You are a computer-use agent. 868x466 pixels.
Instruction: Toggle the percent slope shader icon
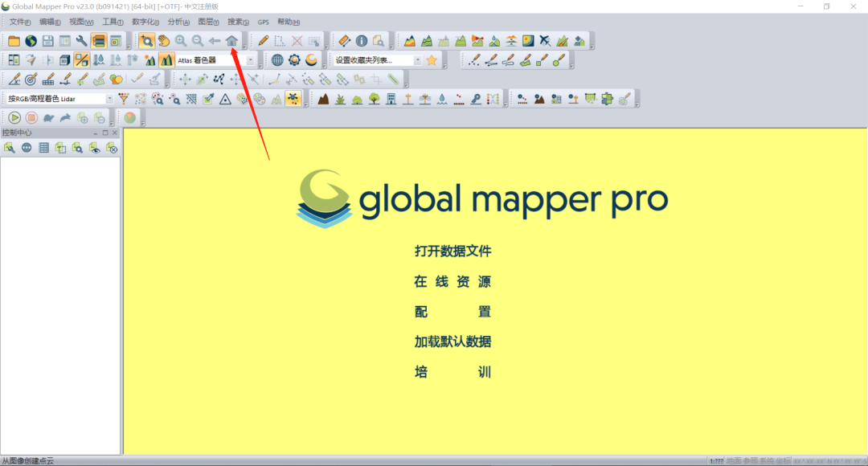coord(81,60)
